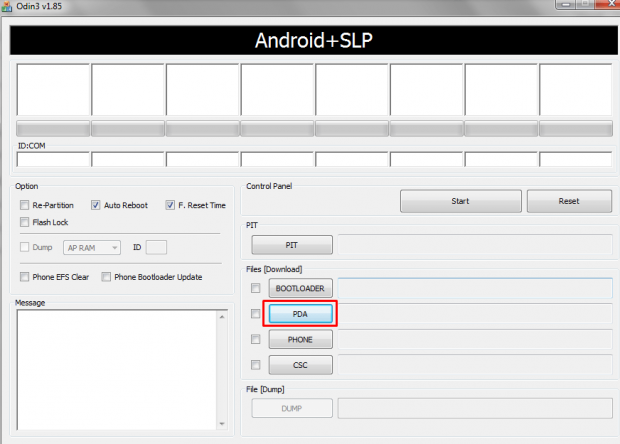This screenshot has width=620, height=444.
Task: Click the Android+SLP banner
Action: point(313,40)
